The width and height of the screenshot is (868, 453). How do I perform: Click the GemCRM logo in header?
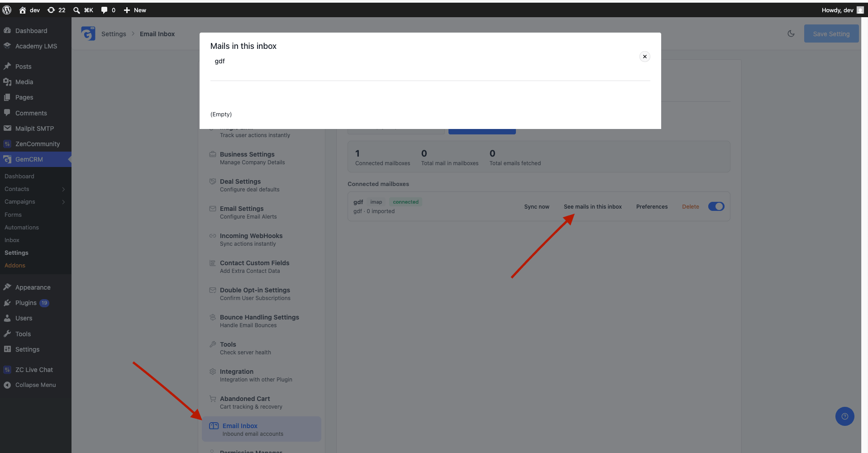[88, 33]
